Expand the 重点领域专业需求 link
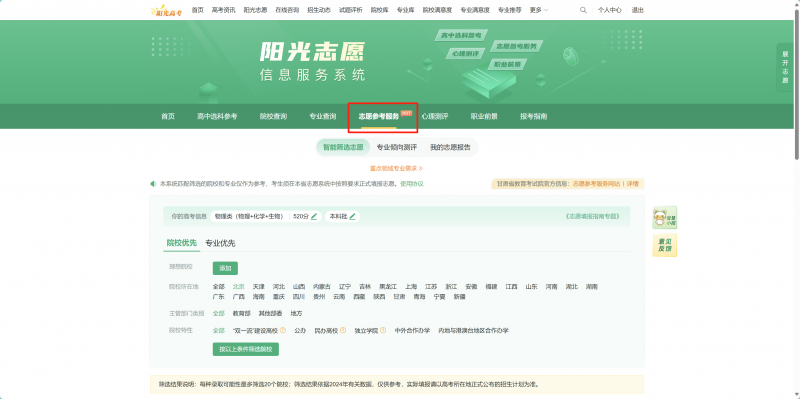The height and width of the screenshot is (399, 800). pos(396,168)
